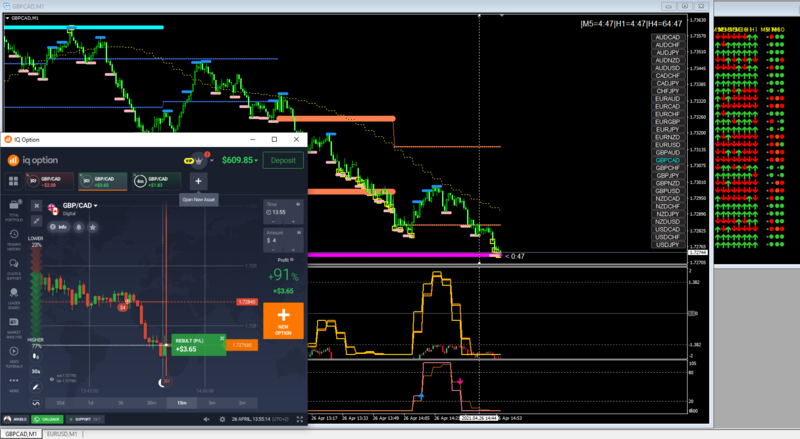Click the CADCHF pair button
The width and height of the screenshot is (800, 439).
click(667, 76)
